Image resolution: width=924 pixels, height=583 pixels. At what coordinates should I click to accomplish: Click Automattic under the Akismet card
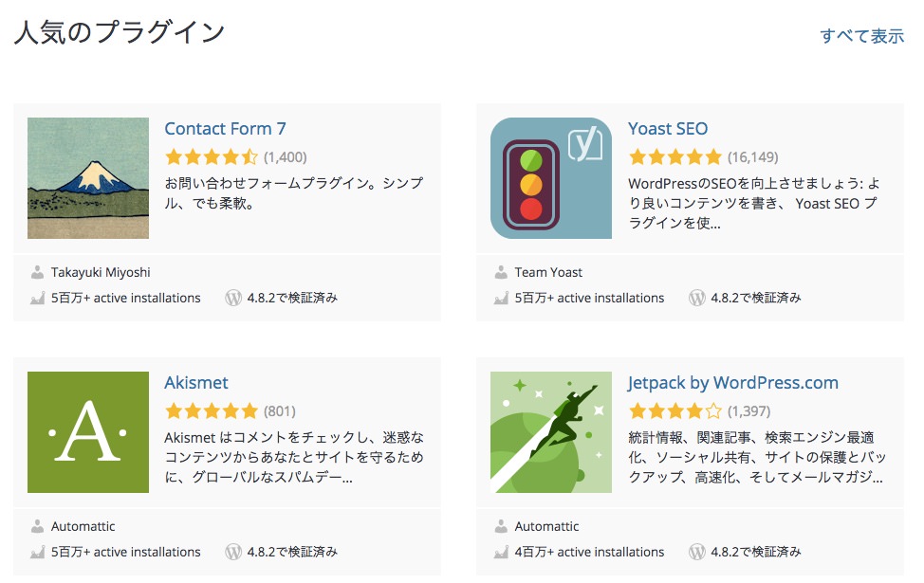point(83,526)
